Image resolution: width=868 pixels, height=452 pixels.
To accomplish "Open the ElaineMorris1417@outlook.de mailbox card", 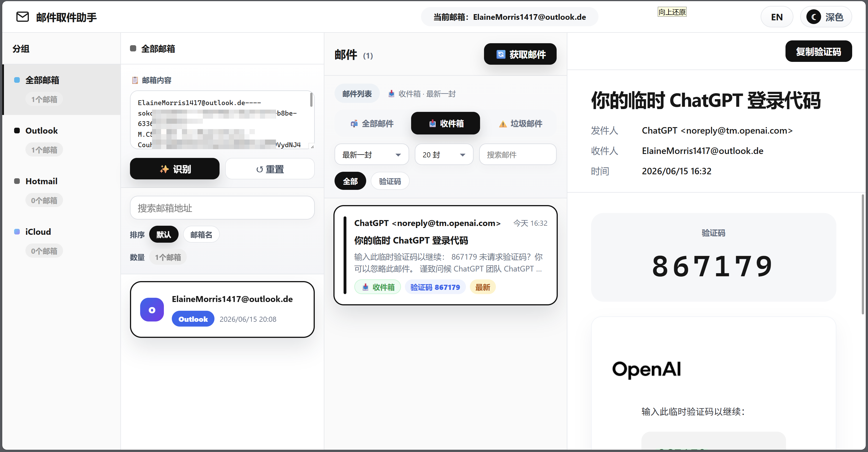I will pyautogui.click(x=222, y=310).
